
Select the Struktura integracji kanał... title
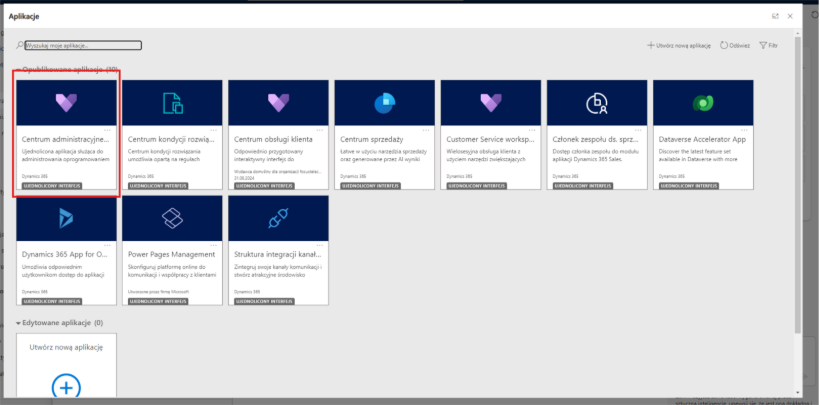pos(278,255)
